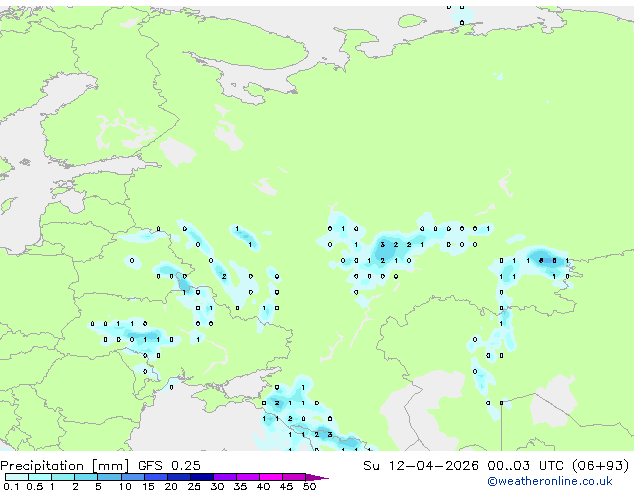
Task: Click the lightest 0.1–0.5 mm legend swatch
Action: 17,477
